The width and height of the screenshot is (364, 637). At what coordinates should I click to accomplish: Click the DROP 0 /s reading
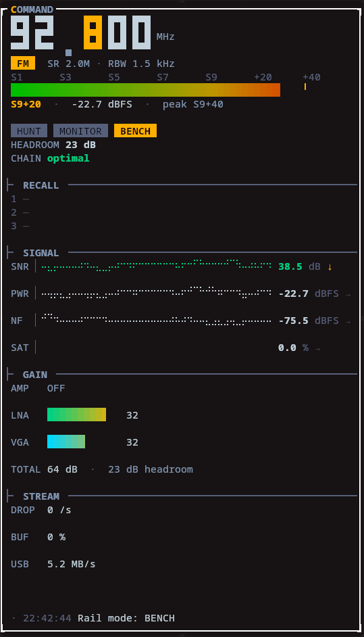tap(41, 510)
